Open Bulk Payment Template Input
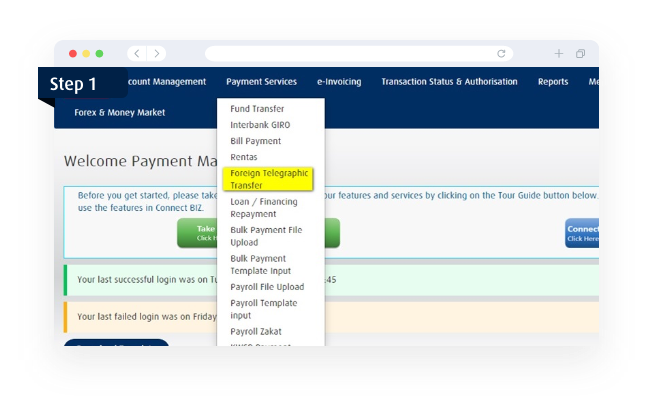The height and width of the screenshot is (414, 653). pos(260,264)
